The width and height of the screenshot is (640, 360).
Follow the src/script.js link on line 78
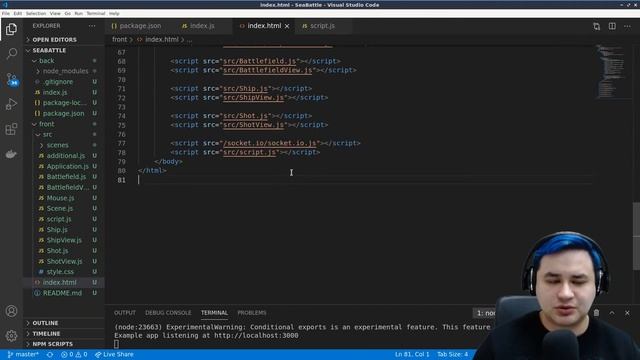pos(249,152)
